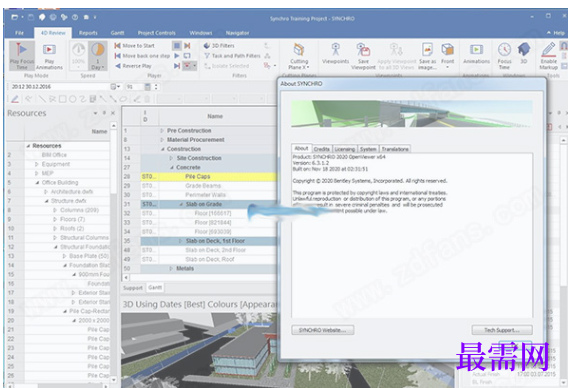Select the Grade Beams task
568x388 pixels.
[x=203, y=186]
